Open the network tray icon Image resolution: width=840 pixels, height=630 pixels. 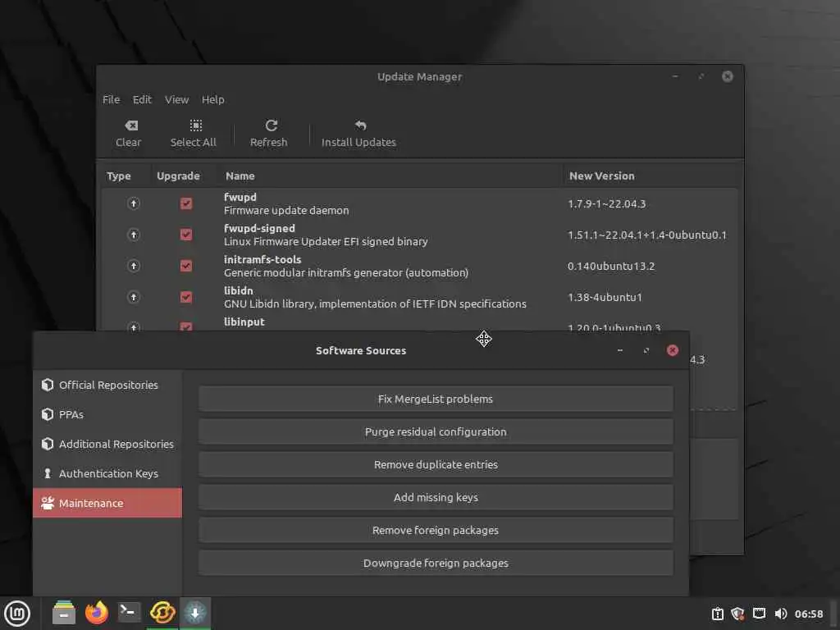pos(759,614)
